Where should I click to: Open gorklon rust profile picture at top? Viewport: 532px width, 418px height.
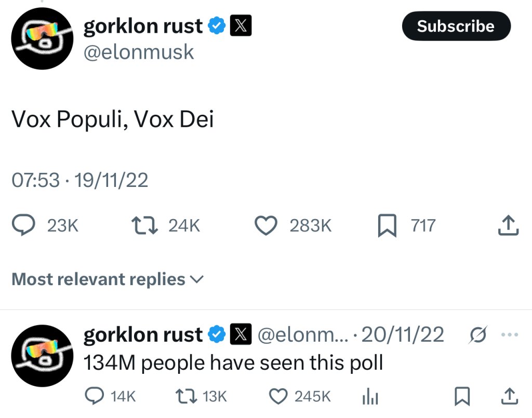[42, 38]
